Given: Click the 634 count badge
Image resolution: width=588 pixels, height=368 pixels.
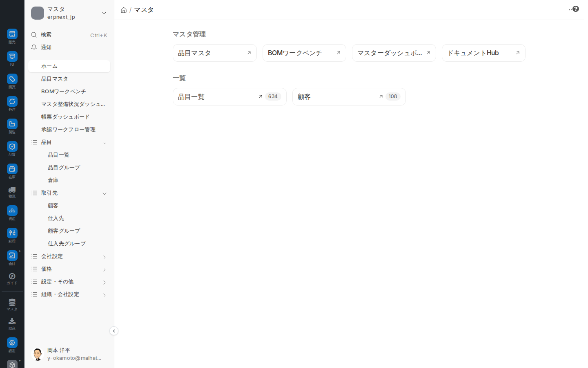Looking at the screenshot, I should (273, 96).
